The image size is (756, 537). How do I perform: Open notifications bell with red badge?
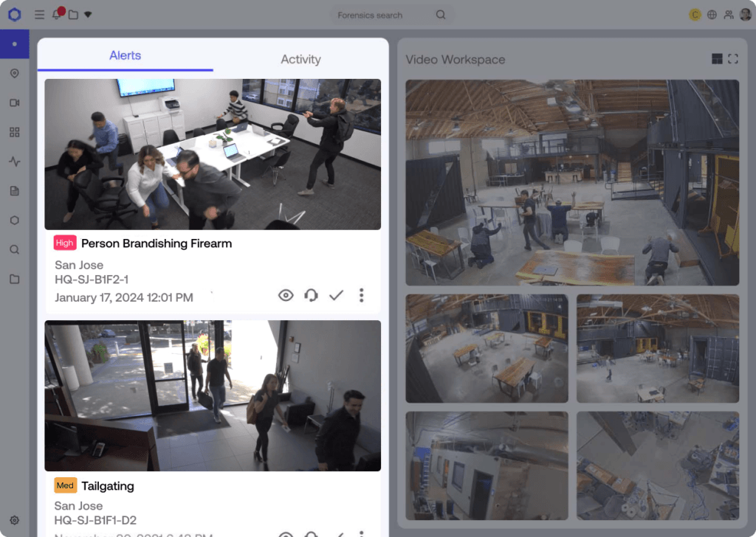pos(57,13)
